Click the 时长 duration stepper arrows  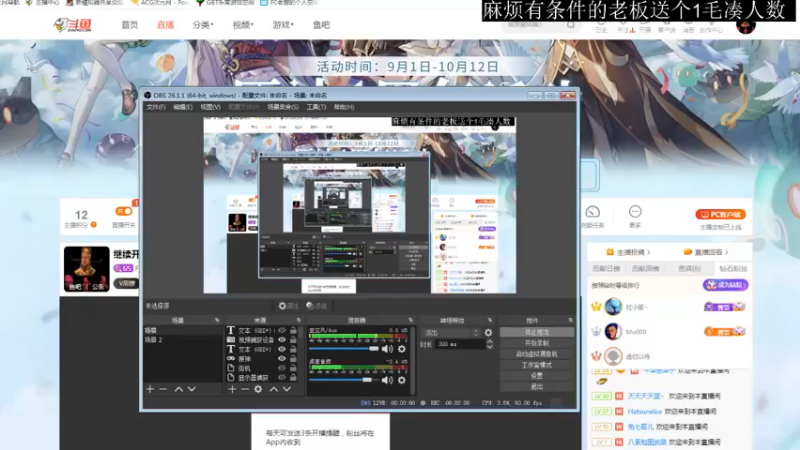[490, 344]
